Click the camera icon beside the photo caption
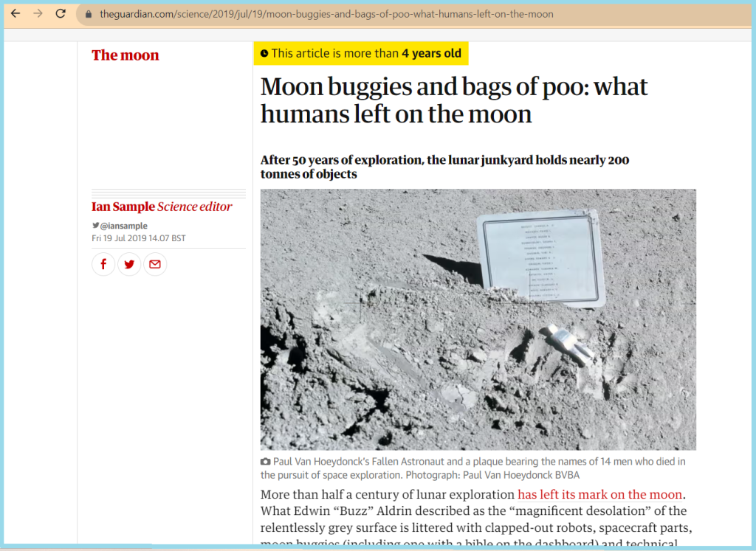Image resolution: width=756 pixels, height=551 pixels. click(x=265, y=462)
